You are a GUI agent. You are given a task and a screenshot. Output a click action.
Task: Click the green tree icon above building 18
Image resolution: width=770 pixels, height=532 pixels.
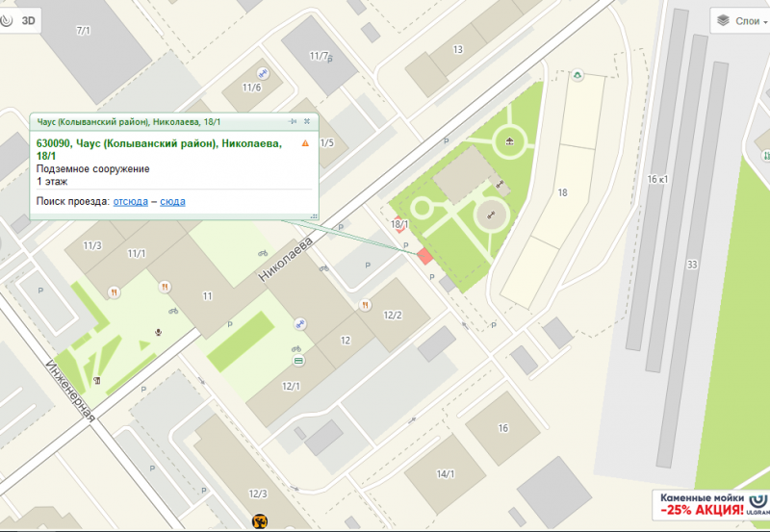[578, 74]
